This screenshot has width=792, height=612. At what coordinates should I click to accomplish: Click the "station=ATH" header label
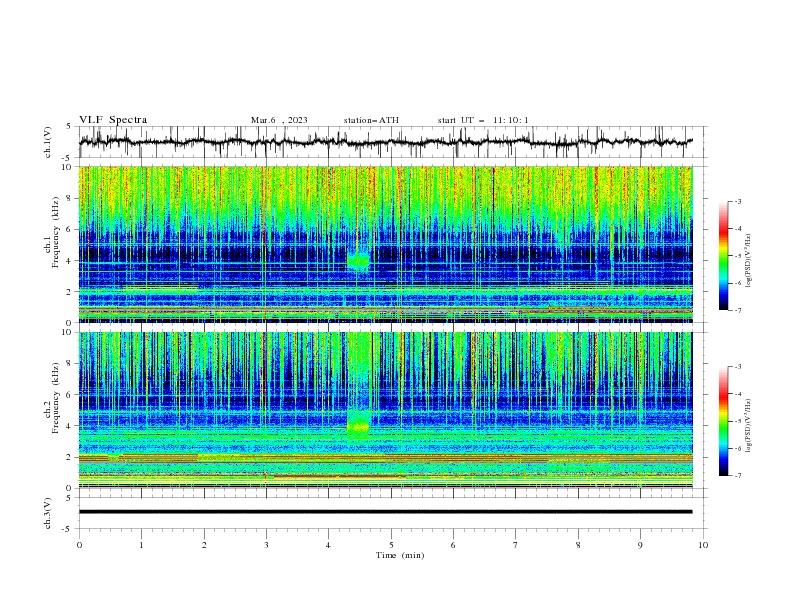coord(371,120)
